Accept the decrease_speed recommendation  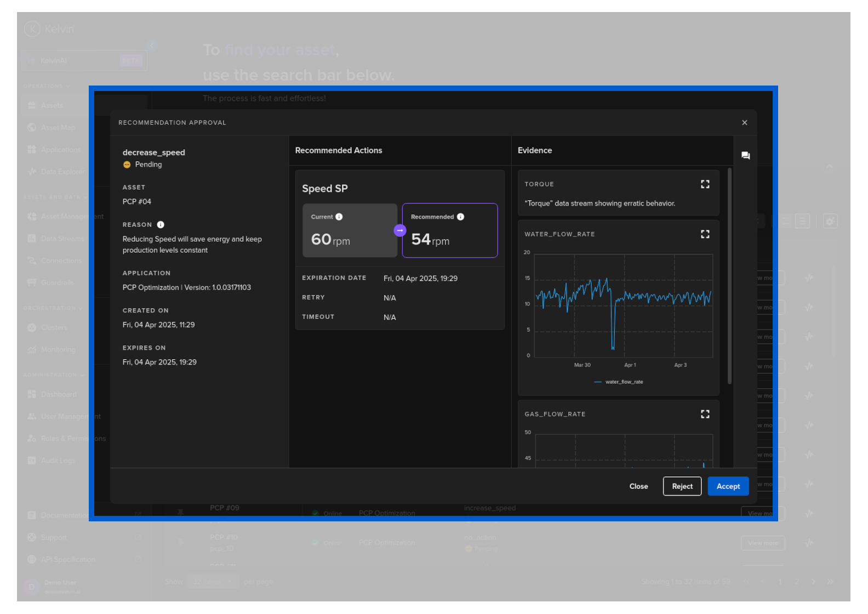coord(728,486)
